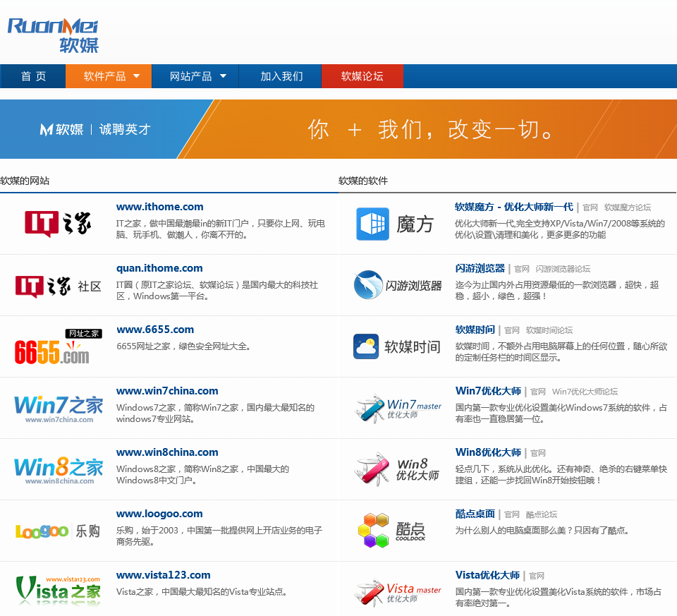Click the Vista master knife icon

click(370, 593)
